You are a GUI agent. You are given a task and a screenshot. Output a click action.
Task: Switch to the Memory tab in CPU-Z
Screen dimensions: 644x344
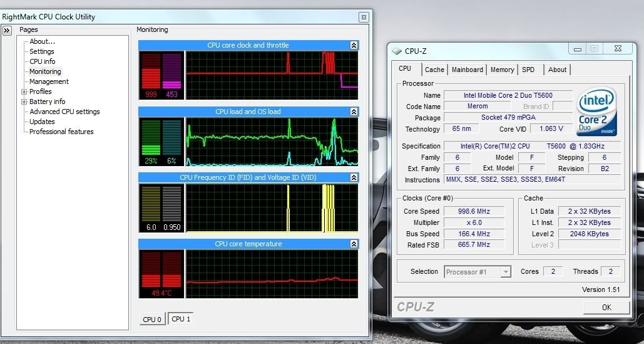coord(503,70)
